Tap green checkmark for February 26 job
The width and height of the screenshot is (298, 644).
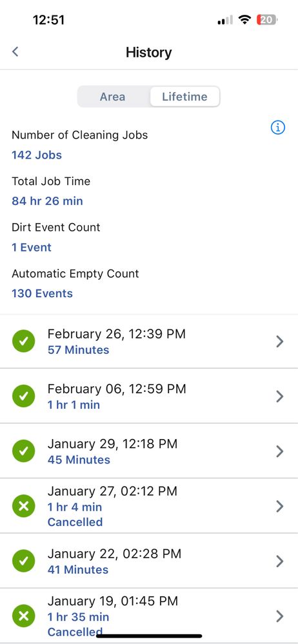[24, 341]
